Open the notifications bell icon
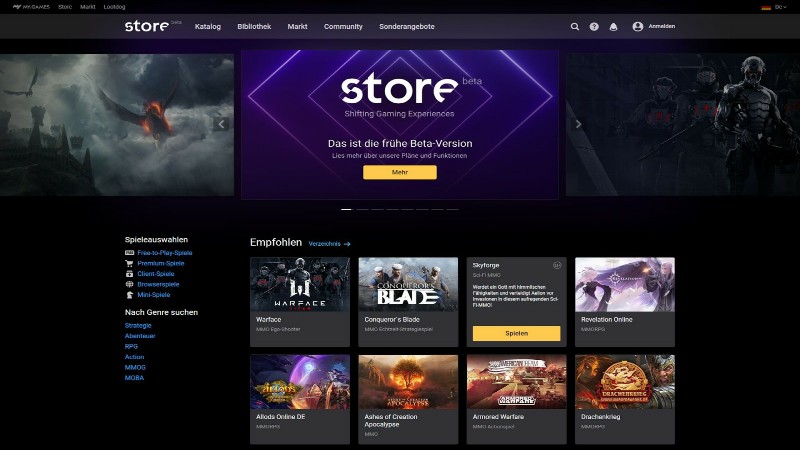This screenshot has width=800, height=450. [614, 27]
